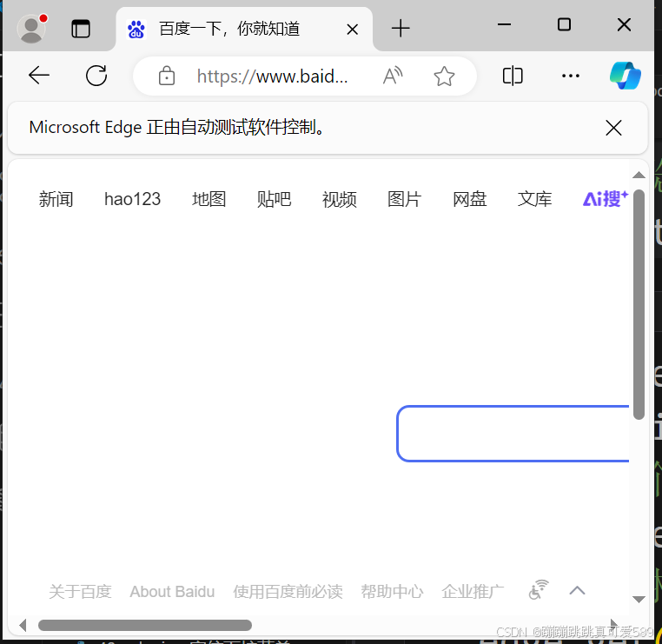
Task: View site information lock icon
Action: point(166,76)
